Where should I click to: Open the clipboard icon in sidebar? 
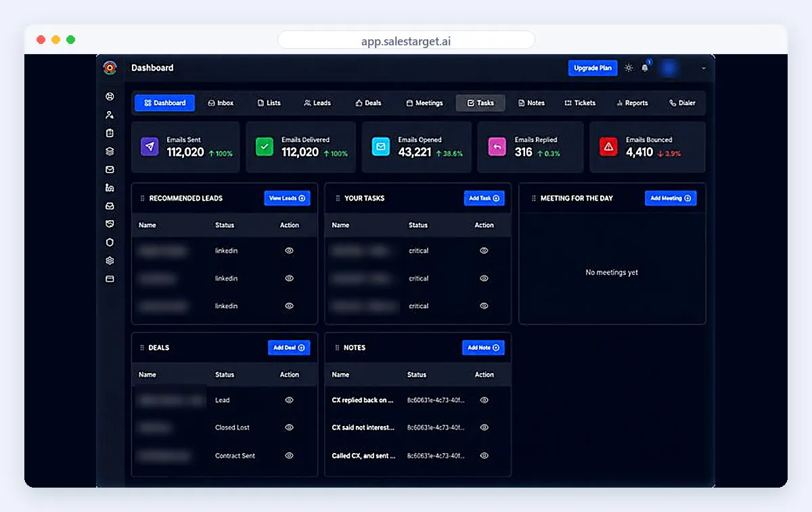[x=110, y=133]
